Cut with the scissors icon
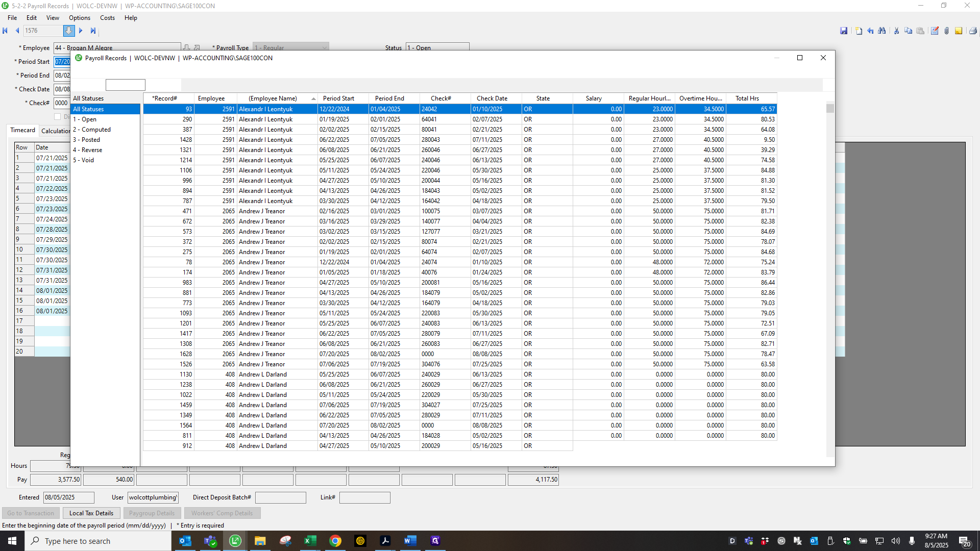Viewport: 980px width, 551px height. [896, 31]
